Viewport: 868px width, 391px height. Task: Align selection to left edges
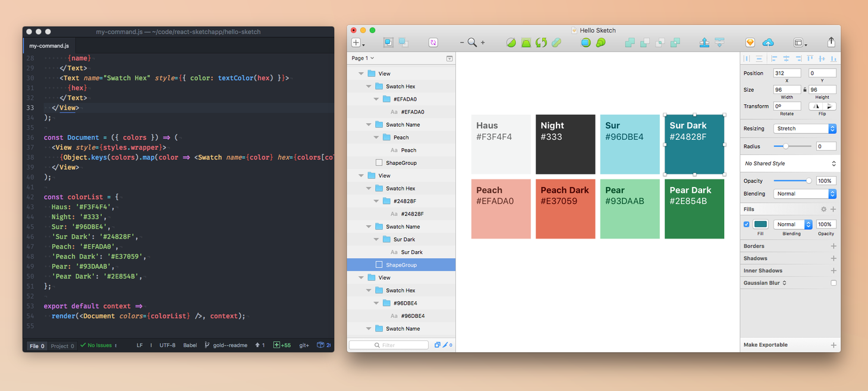(773, 58)
